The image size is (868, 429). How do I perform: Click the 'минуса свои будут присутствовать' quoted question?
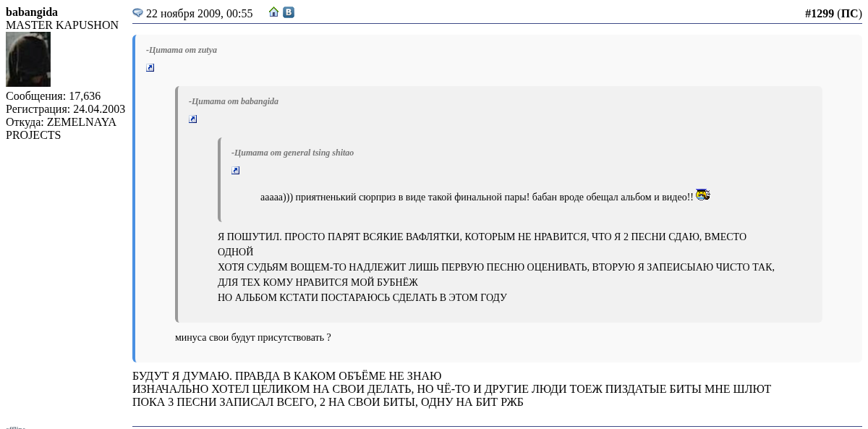(x=252, y=337)
